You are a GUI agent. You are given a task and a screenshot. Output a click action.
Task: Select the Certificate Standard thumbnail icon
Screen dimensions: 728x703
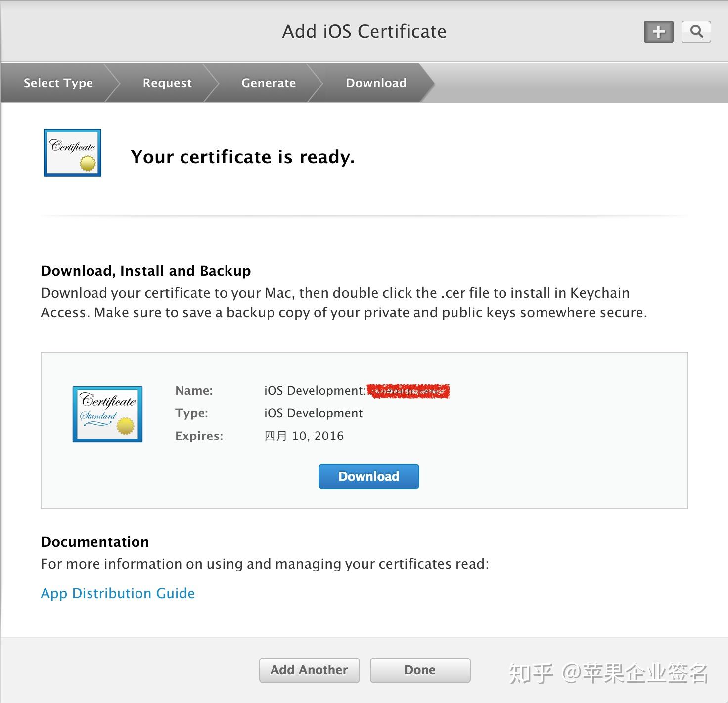click(107, 414)
